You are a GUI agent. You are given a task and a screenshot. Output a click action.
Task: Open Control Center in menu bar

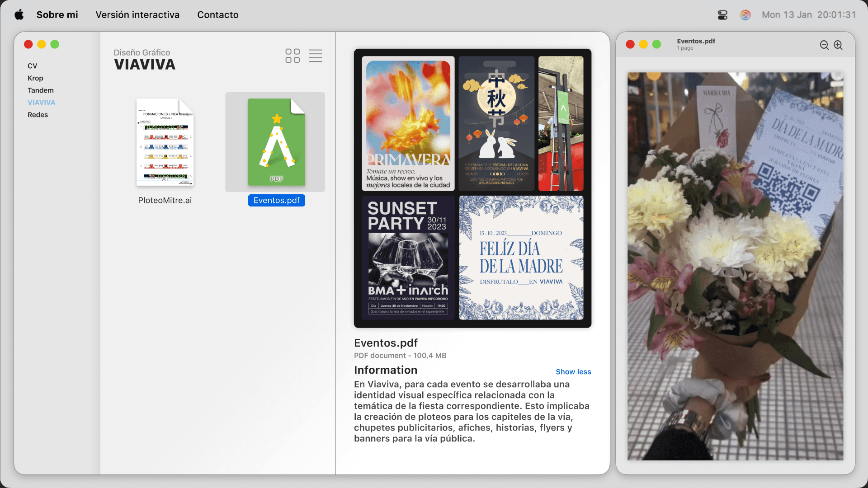pyautogui.click(x=722, y=15)
